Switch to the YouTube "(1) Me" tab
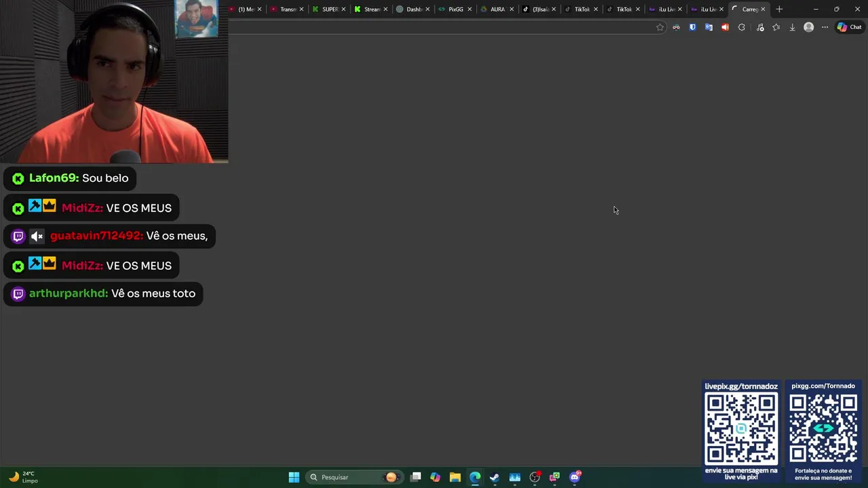This screenshot has height=488, width=868. coord(244,9)
